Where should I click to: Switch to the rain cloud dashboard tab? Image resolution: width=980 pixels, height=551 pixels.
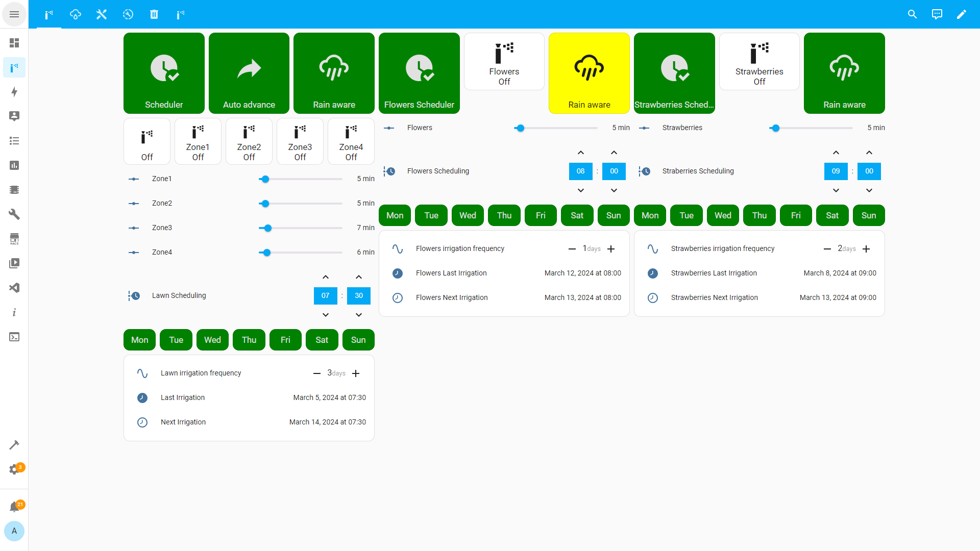[x=75, y=14]
